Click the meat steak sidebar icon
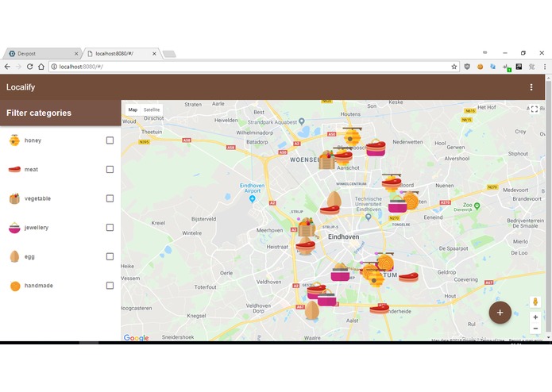 pos(14,170)
